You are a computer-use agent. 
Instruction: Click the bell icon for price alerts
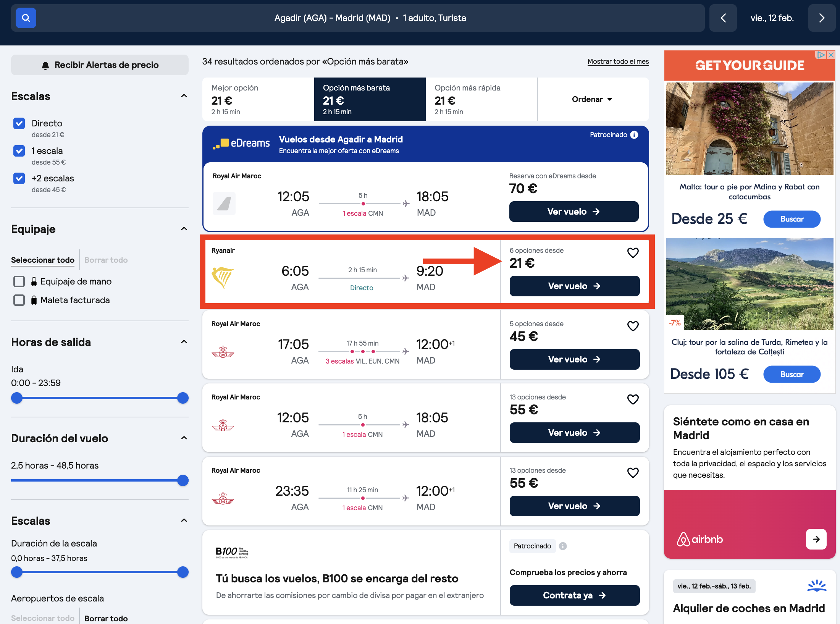(x=45, y=65)
